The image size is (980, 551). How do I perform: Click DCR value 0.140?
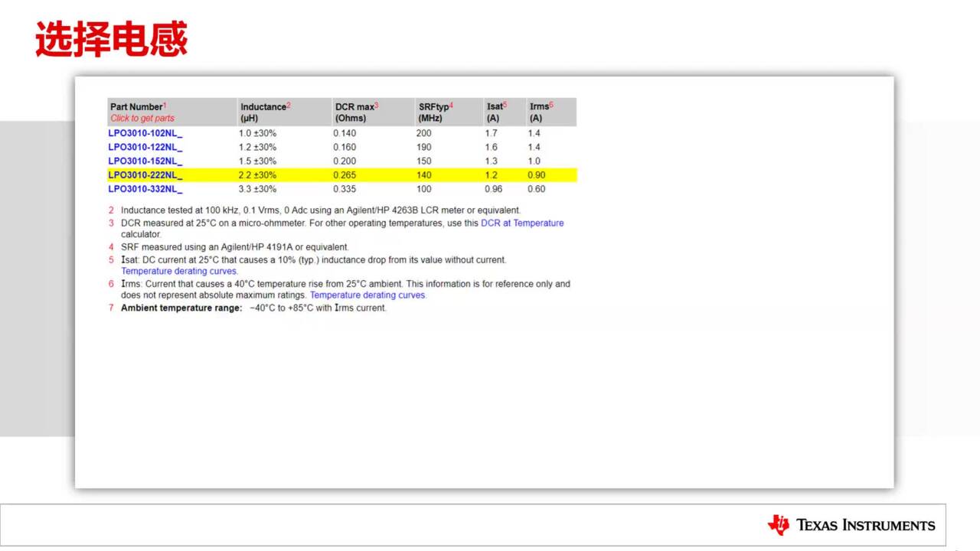point(345,133)
